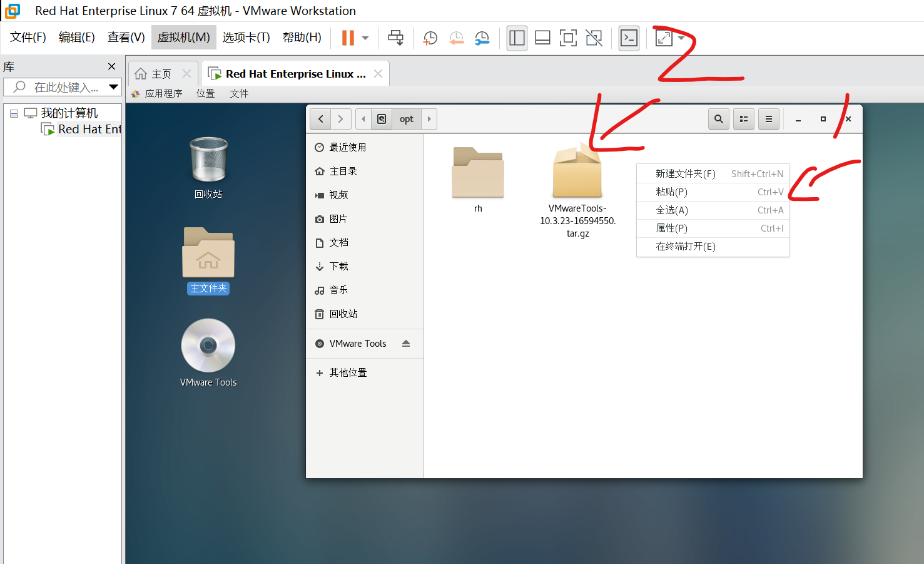The image size is (924, 564).
Task: Collapse the 我的计算机 tree node
Action: click(14, 113)
